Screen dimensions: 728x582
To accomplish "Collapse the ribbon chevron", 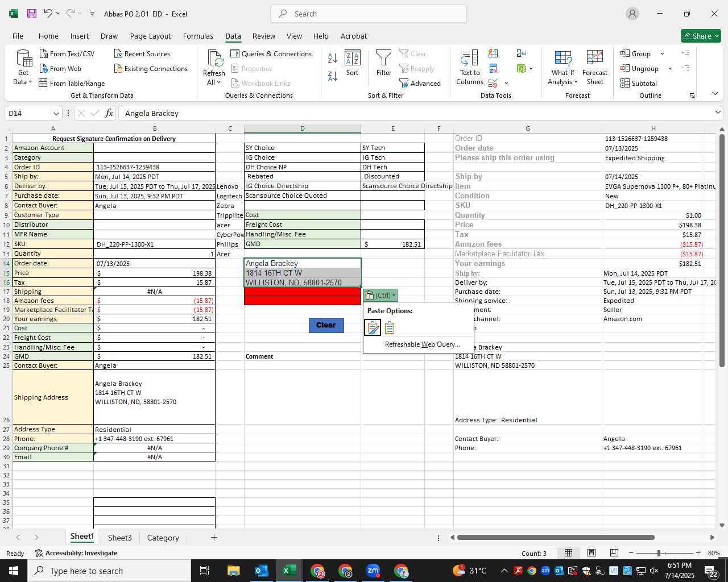I will click(x=715, y=94).
